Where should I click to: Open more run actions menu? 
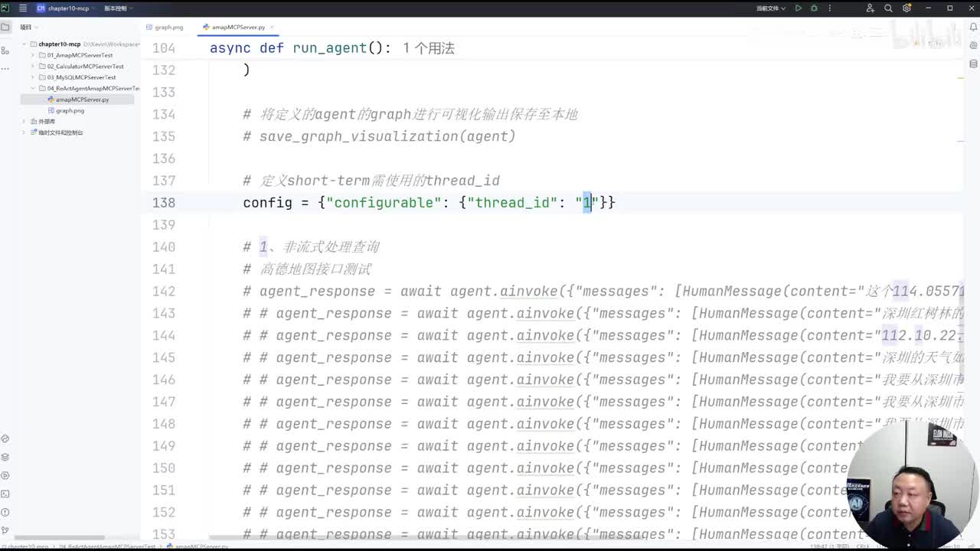click(830, 8)
